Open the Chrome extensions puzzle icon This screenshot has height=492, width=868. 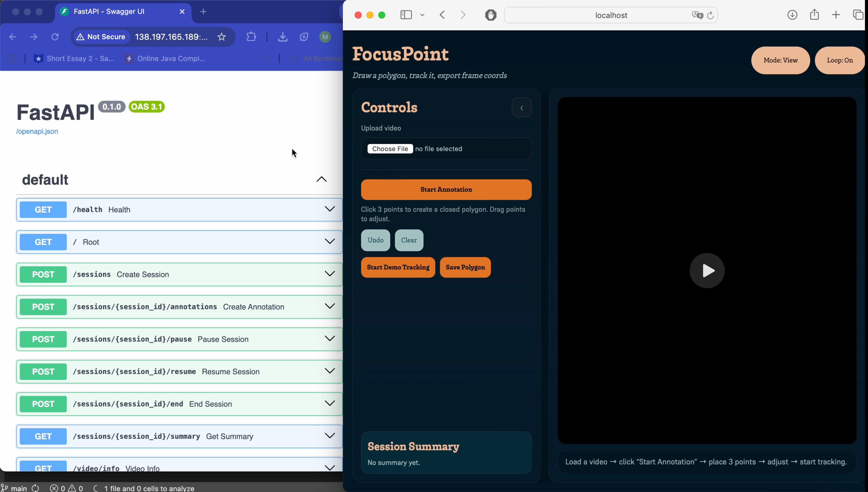[x=251, y=37]
